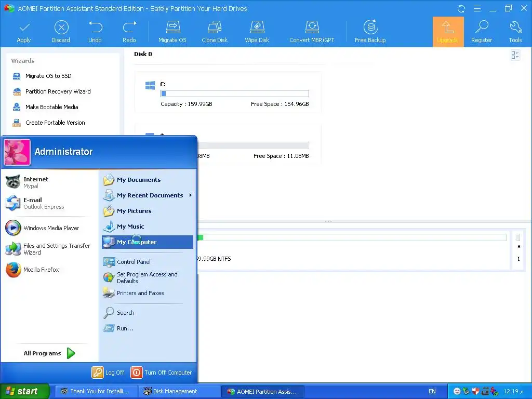Open the Tools menu

click(515, 32)
